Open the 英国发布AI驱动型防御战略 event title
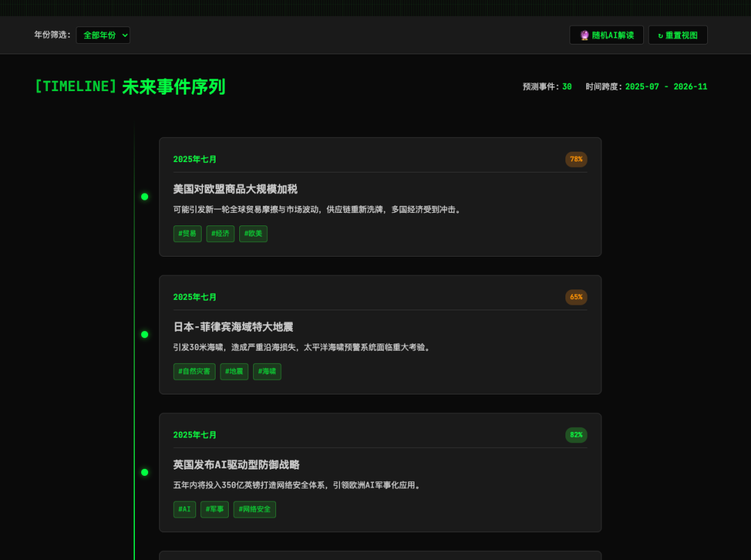 point(236,465)
